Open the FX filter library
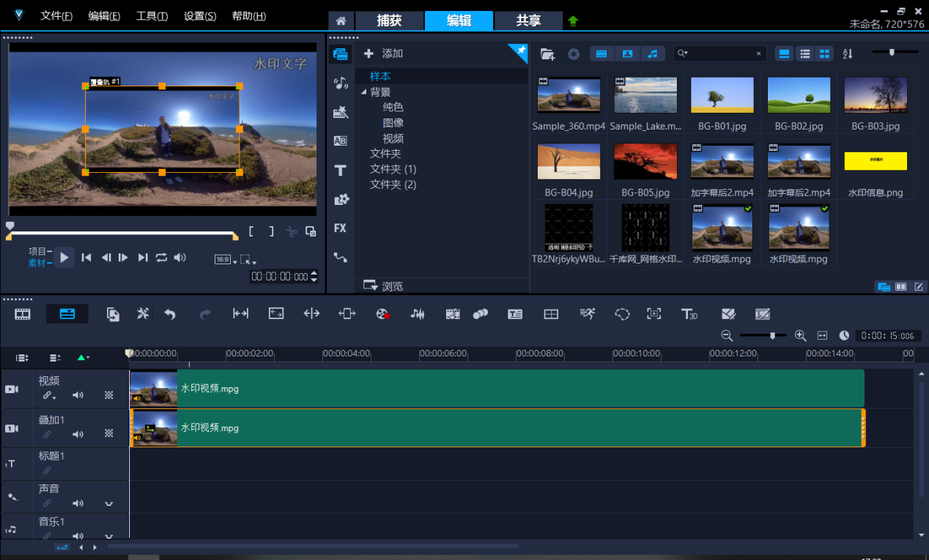This screenshot has width=929, height=560. 340,228
